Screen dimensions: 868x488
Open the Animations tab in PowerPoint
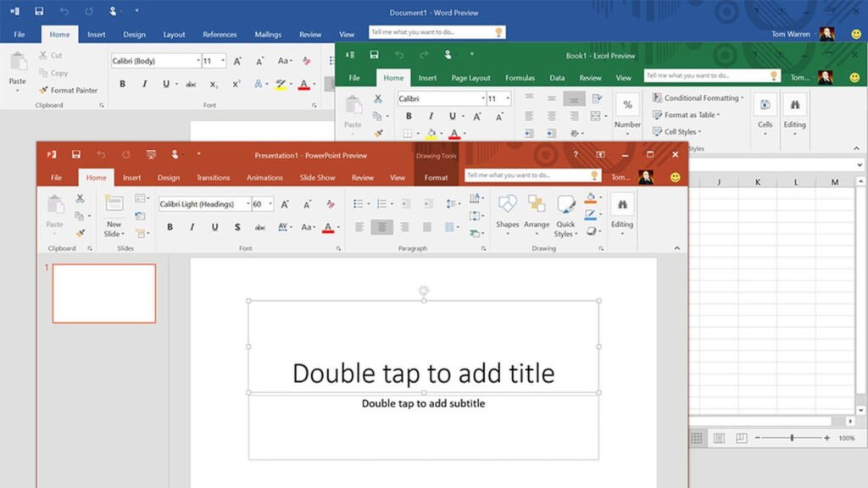[x=264, y=178]
